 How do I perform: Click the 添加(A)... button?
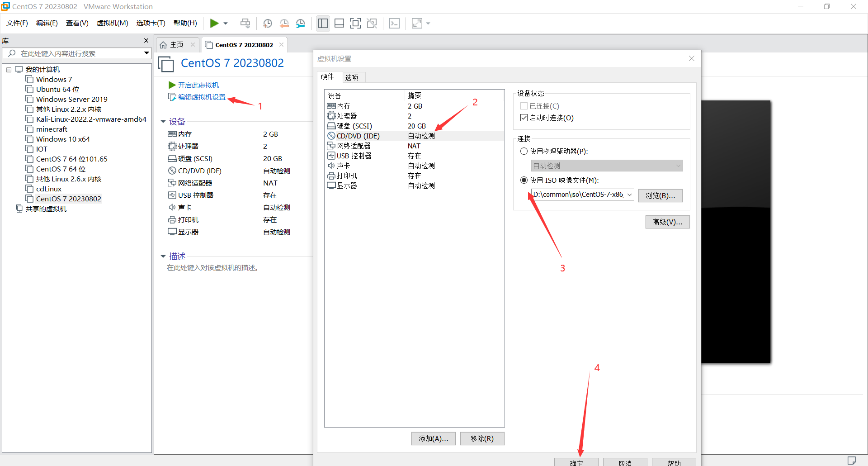tap(433, 438)
